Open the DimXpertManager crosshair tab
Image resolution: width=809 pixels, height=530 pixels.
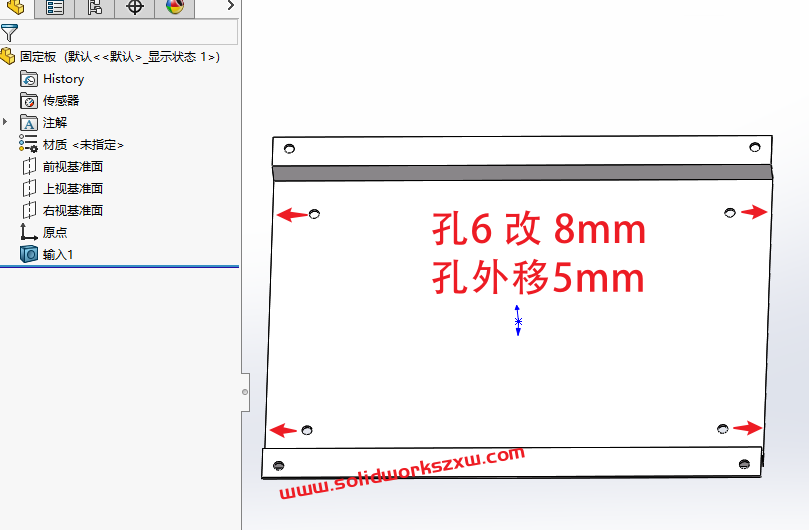(135, 8)
